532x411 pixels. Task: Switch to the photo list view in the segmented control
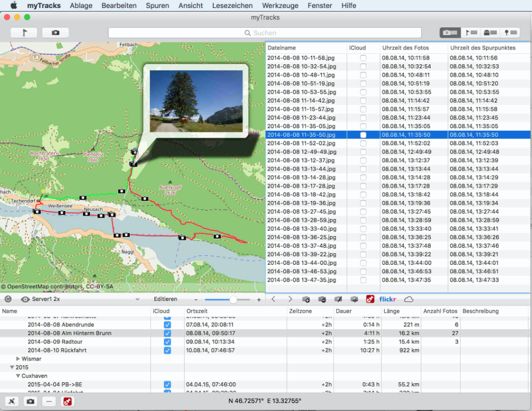[x=450, y=32]
